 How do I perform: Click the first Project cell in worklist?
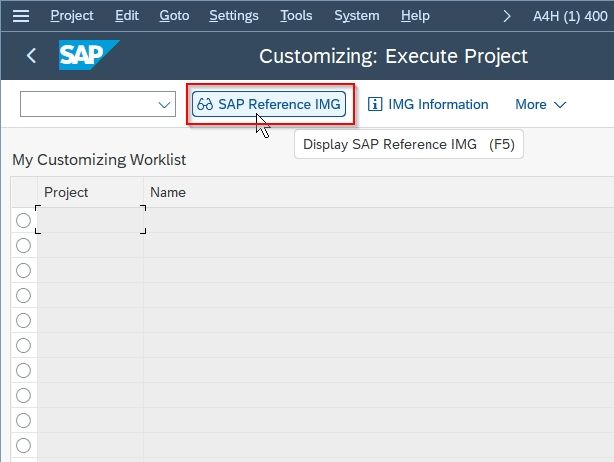pyautogui.click(x=90, y=220)
